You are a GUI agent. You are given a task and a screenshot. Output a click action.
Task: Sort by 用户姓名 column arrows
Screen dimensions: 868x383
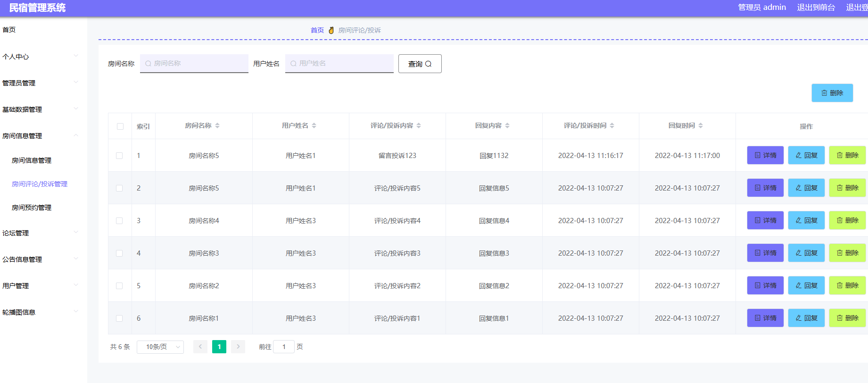(x=314, y=125)
